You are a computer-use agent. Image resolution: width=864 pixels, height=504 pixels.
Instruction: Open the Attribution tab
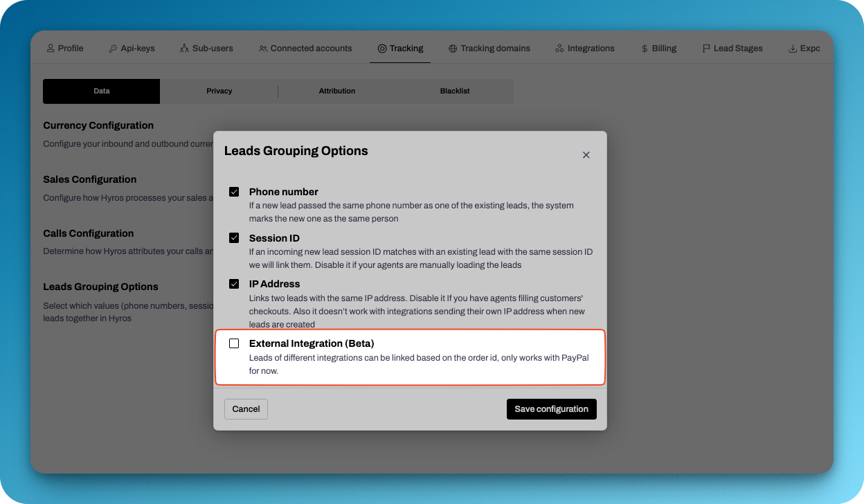click(x=337, y=91)
